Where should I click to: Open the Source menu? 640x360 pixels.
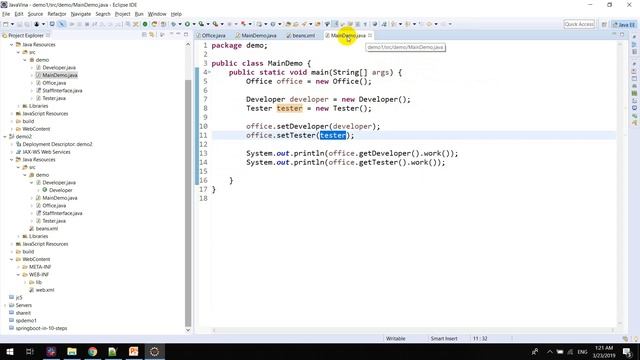pos(35,14)
